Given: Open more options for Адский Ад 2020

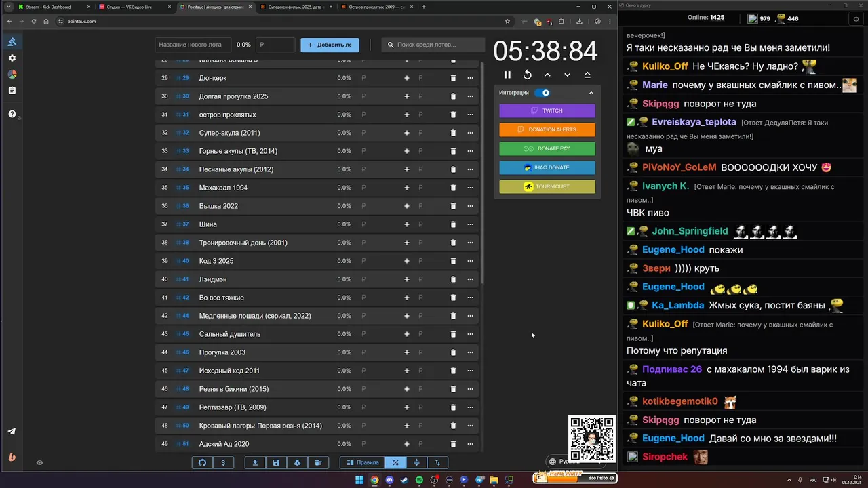Looking at the screenshot, I should 470,444.
